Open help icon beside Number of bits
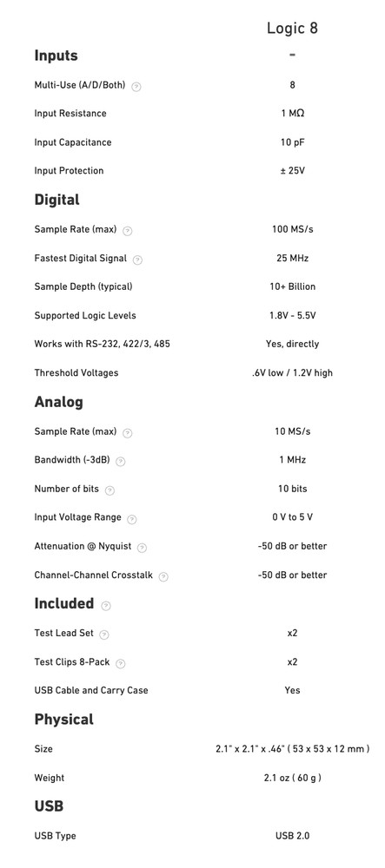 [x=110, y=490]
